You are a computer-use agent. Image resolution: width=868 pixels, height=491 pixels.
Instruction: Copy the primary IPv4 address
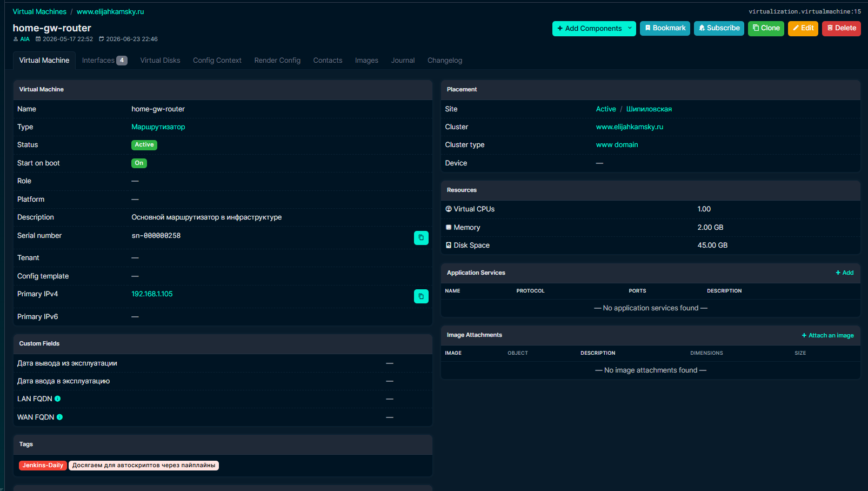click(x=421, y=296)
